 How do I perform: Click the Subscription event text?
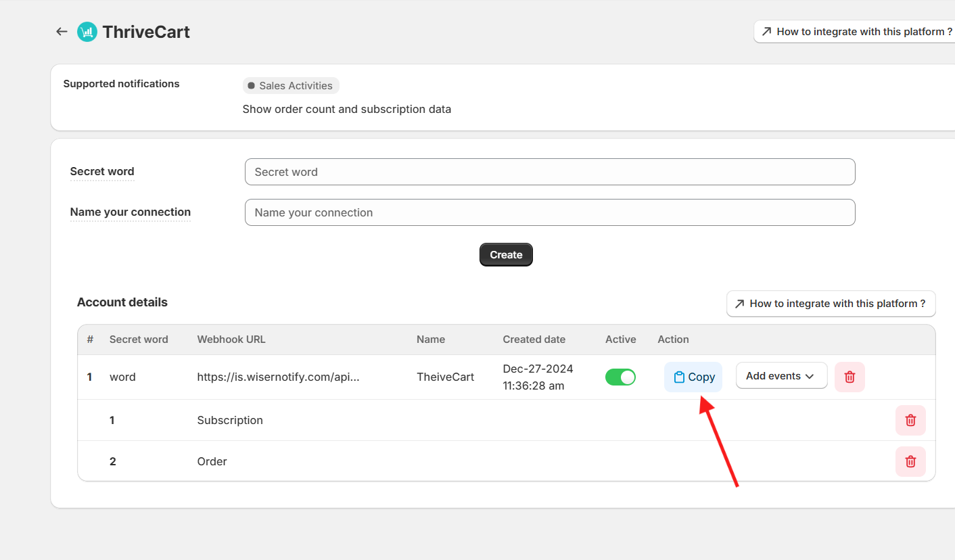coord(230,420)
